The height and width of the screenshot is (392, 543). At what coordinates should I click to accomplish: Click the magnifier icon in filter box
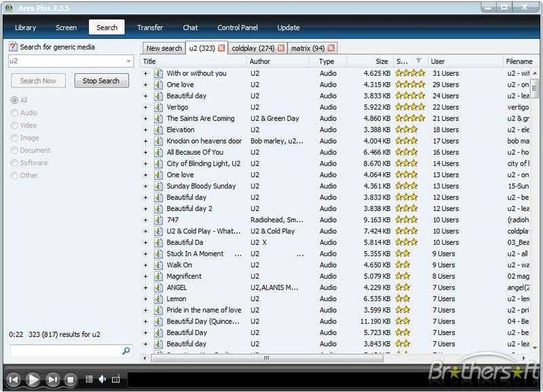(x=126, y=351)
